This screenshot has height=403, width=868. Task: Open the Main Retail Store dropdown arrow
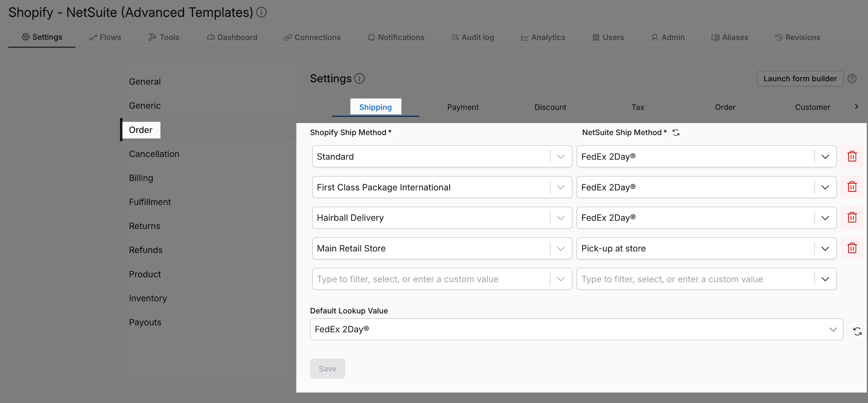point(561,249)
